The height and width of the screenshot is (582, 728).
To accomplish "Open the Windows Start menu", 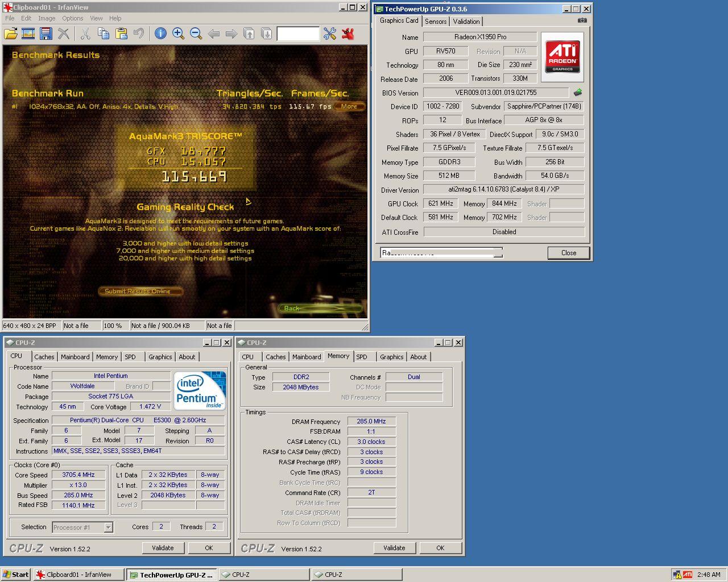I will tap(16, 575).
